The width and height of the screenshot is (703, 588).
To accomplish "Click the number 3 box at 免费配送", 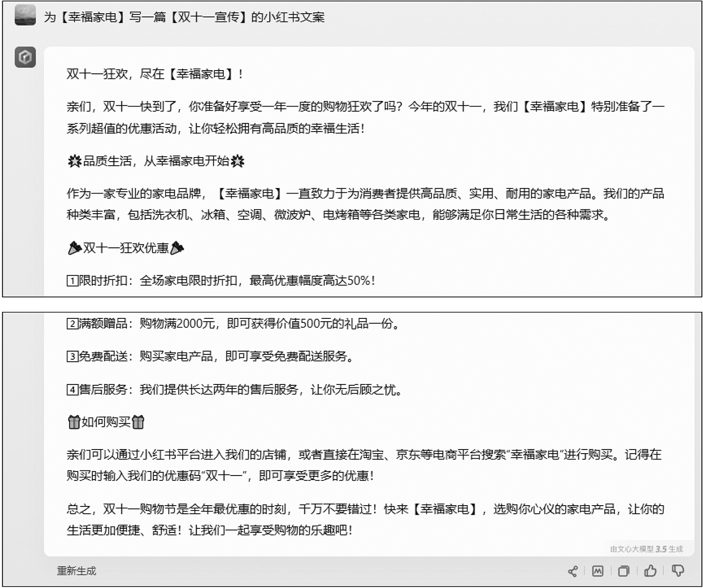I will tap(72, 357).
